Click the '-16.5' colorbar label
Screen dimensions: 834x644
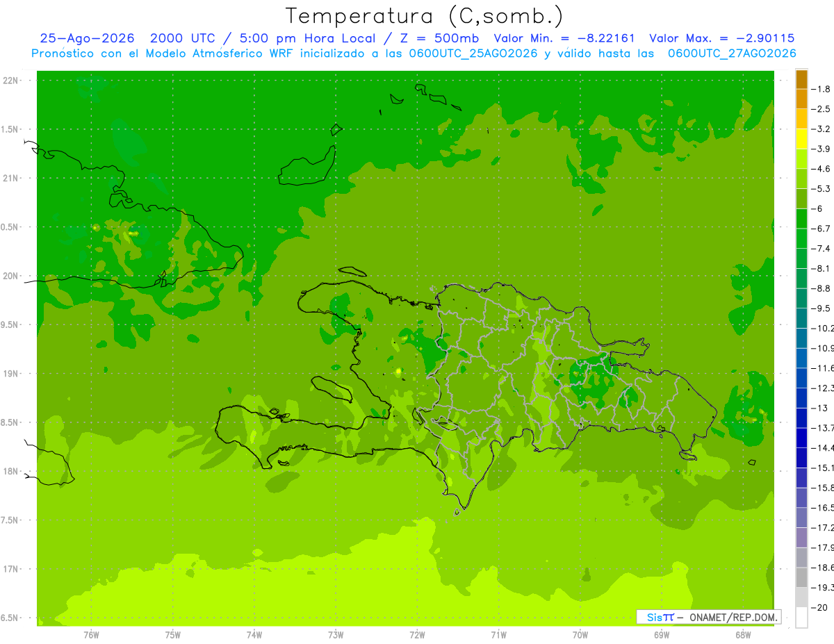click(822, 508)
